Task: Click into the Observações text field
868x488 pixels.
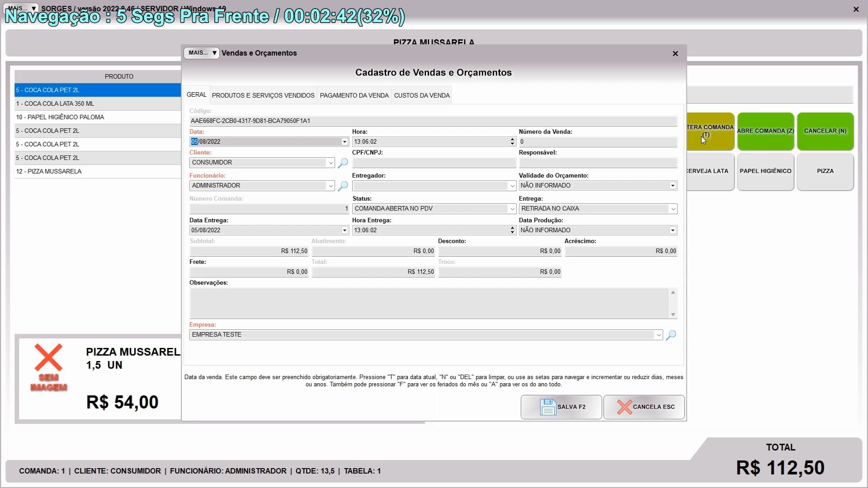Action: coord(429,303)
